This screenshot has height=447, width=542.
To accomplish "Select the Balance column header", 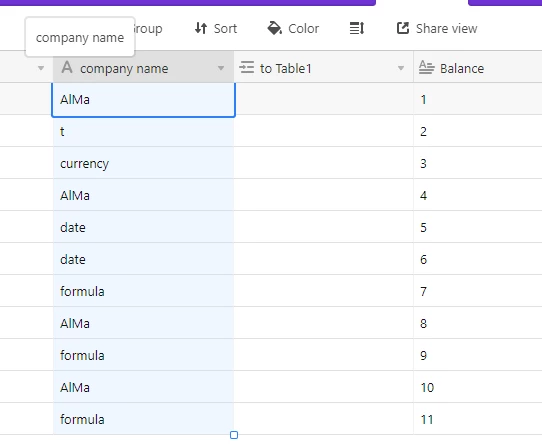I will [478, 67].
